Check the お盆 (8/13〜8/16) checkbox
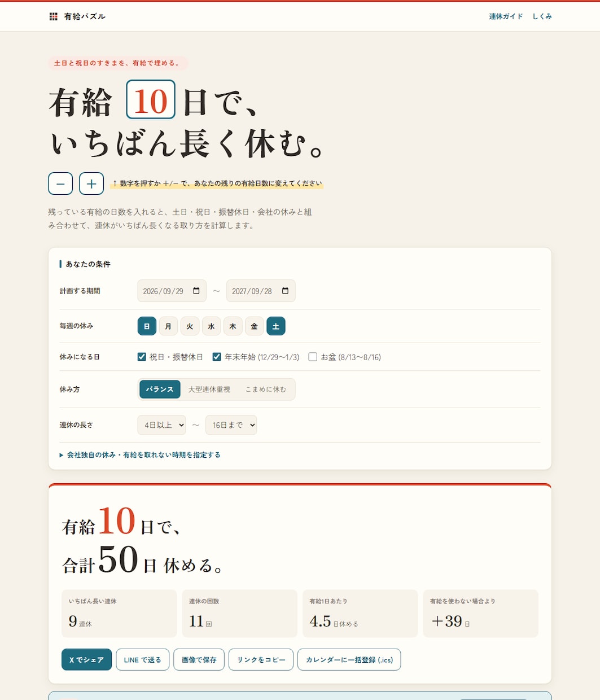The width and height of the screenshot is (600, 700). point(313,357)
